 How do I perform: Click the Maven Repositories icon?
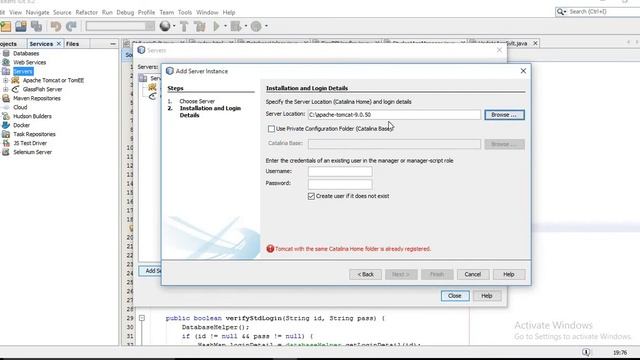pyautogui.click(x=6, y=98)
